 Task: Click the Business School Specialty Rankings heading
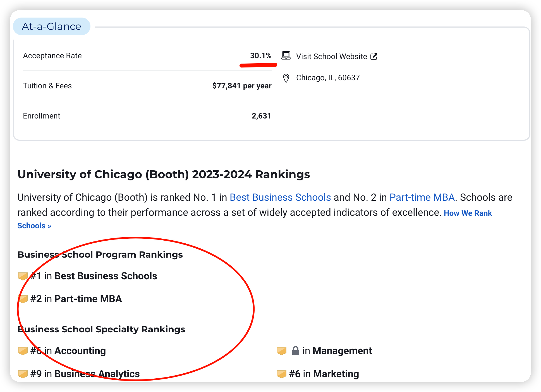(x=101, y=329)
